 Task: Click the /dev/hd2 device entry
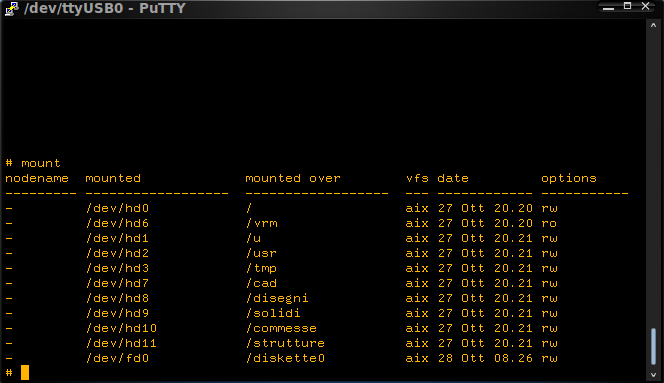pyautogui.click(x=117, y=253)
